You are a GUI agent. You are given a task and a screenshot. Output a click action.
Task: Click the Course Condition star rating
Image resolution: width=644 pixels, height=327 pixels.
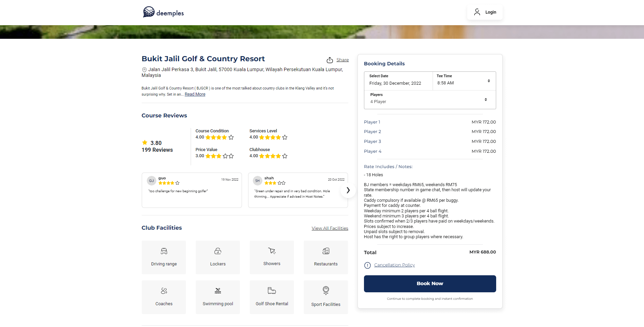click(x=220, y=137)
